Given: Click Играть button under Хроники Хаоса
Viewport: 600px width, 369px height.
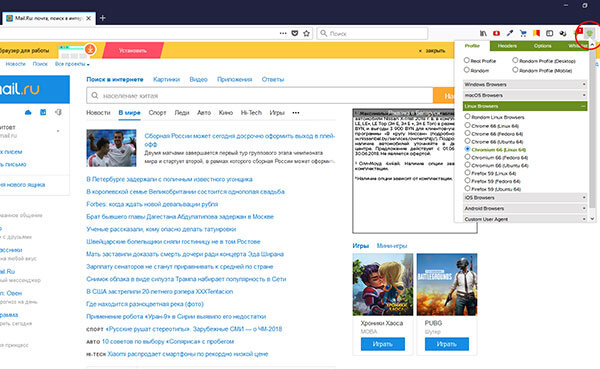Looking at the screenshot, I should click(383, 344).
